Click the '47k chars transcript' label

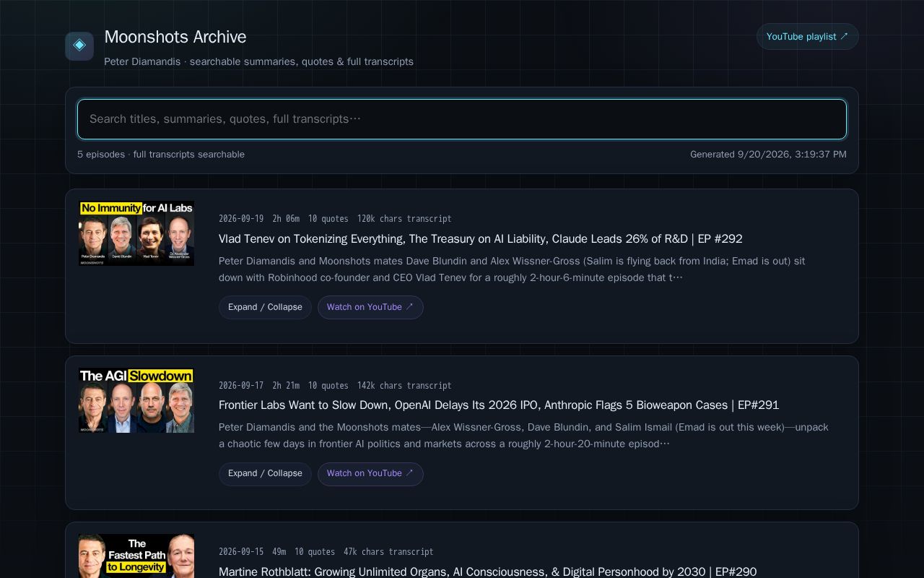(x=388, y=552)
